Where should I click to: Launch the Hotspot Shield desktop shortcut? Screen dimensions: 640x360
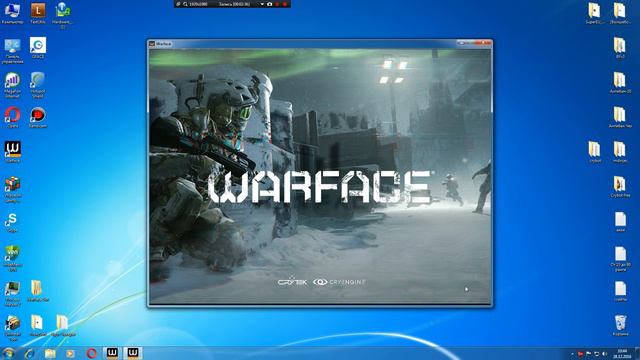pyautogui.click(x=38, y=85)
